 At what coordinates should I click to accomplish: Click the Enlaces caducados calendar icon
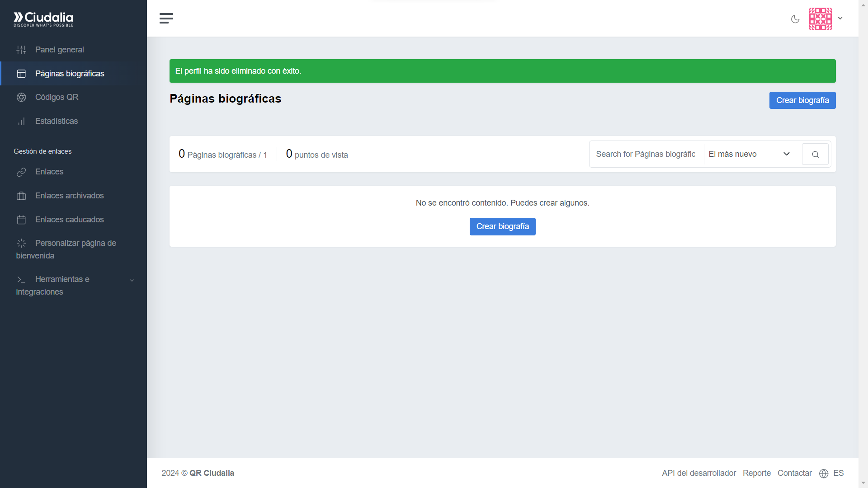[21, 220]
